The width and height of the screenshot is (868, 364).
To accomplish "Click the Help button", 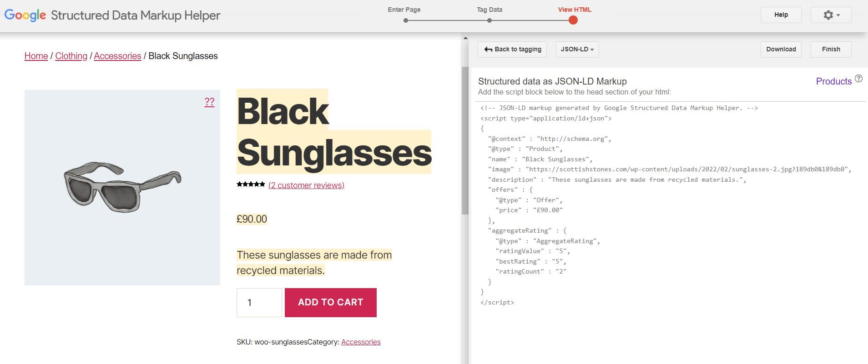I will click(781, 15).
